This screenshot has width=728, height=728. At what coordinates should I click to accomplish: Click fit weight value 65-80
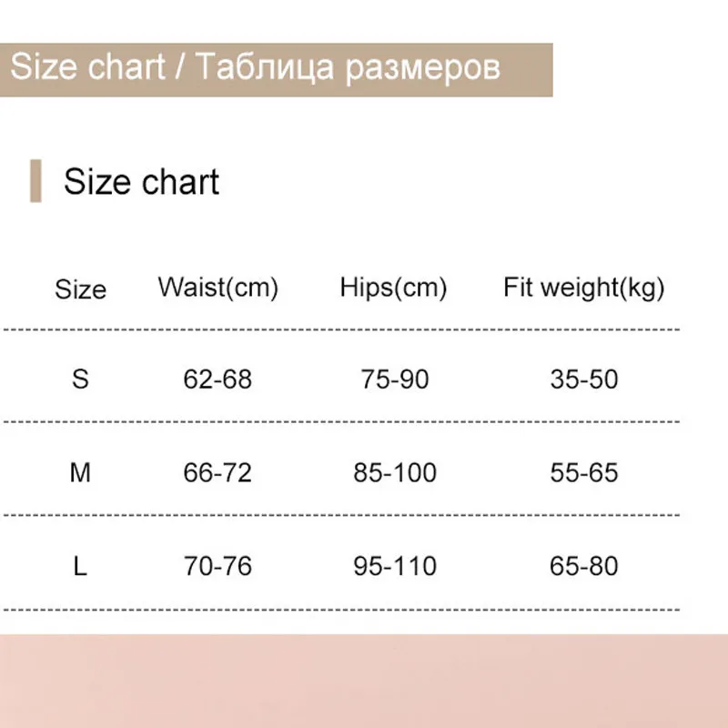click(x=583, y=566)
